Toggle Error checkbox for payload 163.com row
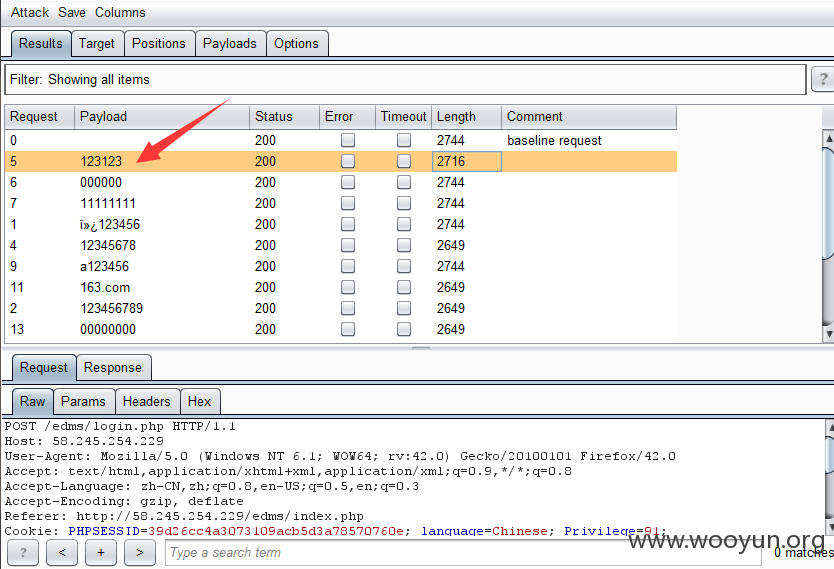 pos(348,287)
